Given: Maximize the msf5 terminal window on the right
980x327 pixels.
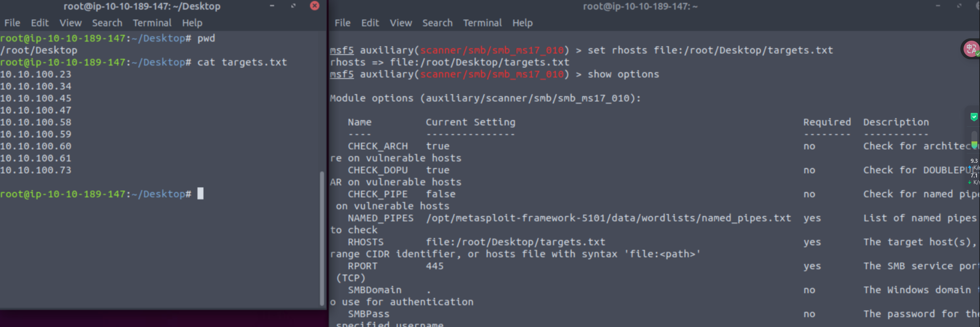Looking at the screenshot, I should tap(959, 6).
